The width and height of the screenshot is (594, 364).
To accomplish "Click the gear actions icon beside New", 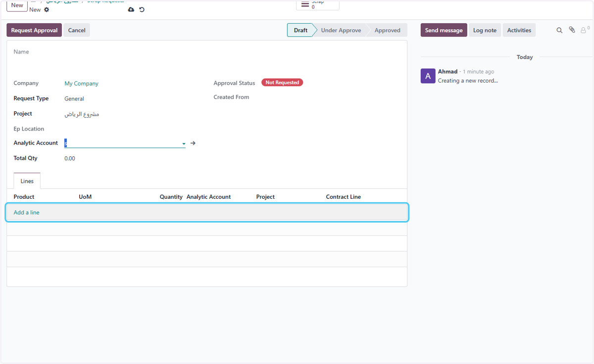I will pyautogui.click(x=47, y=10).
